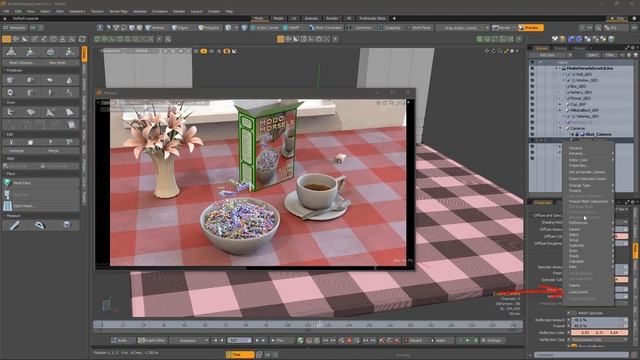Toggle Snapping in the toolbar
640x360 pixels.
tap(390, 28)
